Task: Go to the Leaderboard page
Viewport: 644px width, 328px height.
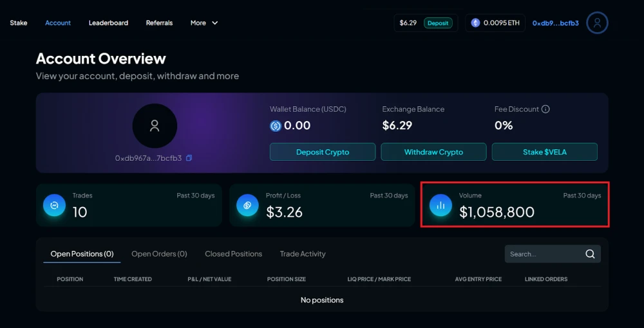Action: coord(108,23)
